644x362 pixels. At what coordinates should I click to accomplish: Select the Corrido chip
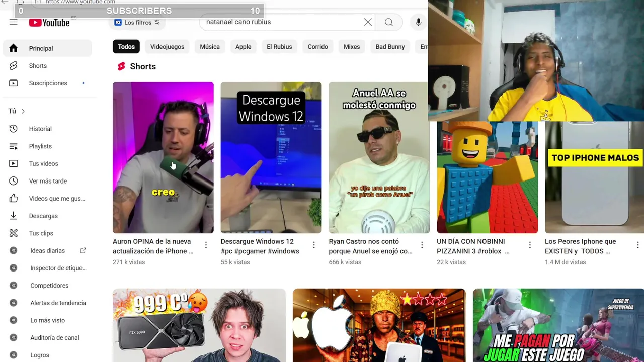point(317,47)
